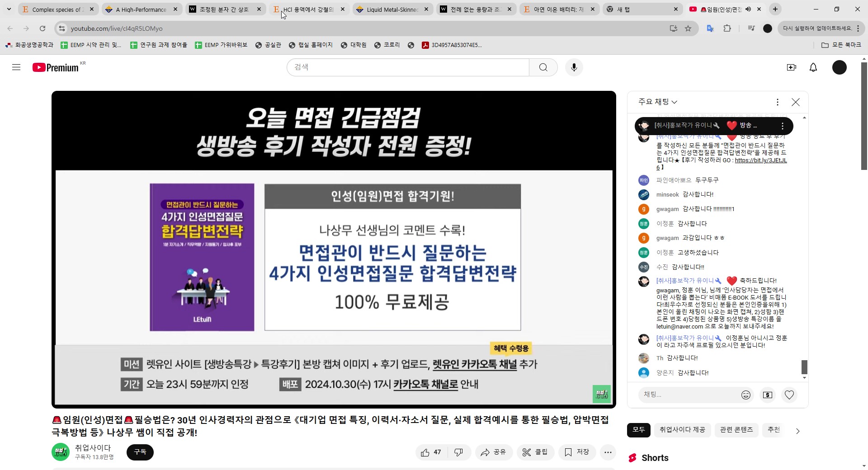This screenshot has height=470, width=868.
Task: Click the search magnifier button
Action: 543,67
